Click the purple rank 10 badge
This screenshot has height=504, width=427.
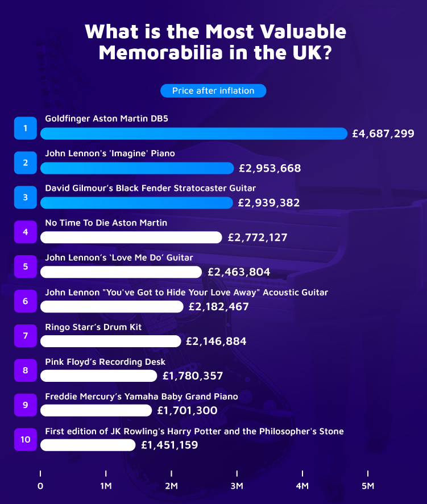(x=26, y=440)
